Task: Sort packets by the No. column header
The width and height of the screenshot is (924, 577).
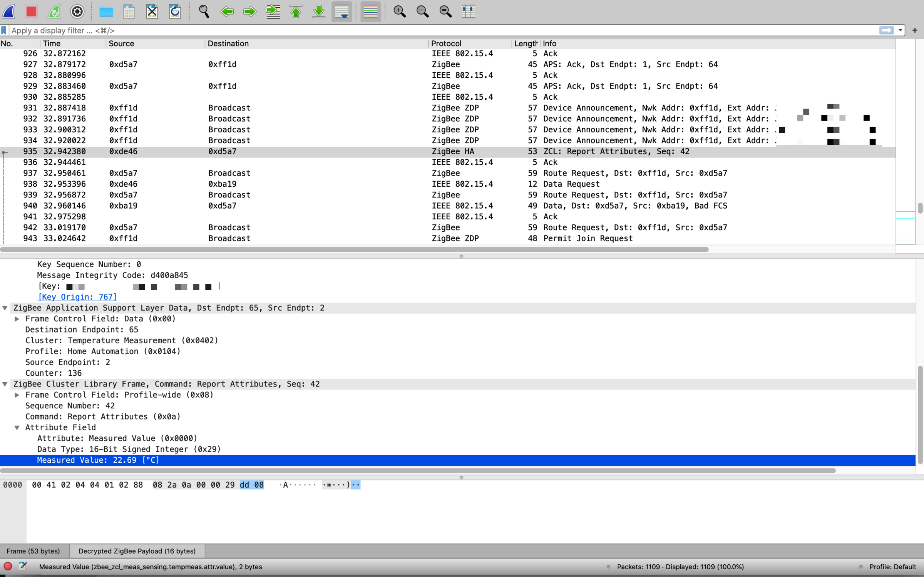Action: 20,43
